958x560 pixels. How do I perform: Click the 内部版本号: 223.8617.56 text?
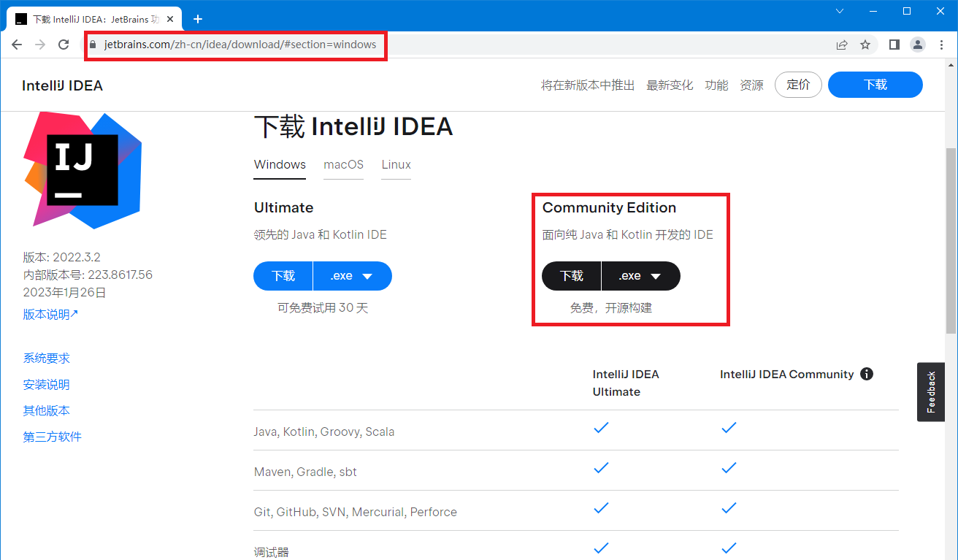(88, 275)
